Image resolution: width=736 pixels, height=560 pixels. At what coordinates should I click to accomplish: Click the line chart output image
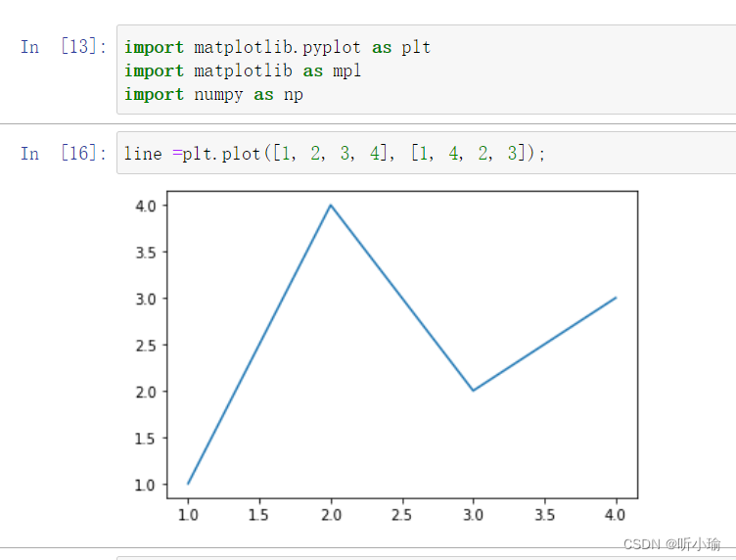401,345
